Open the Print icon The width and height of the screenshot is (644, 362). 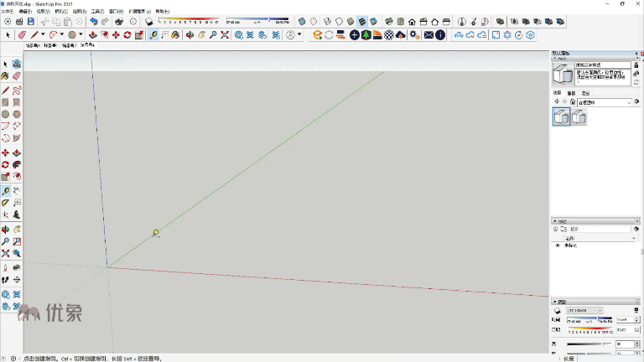(118, 21)
